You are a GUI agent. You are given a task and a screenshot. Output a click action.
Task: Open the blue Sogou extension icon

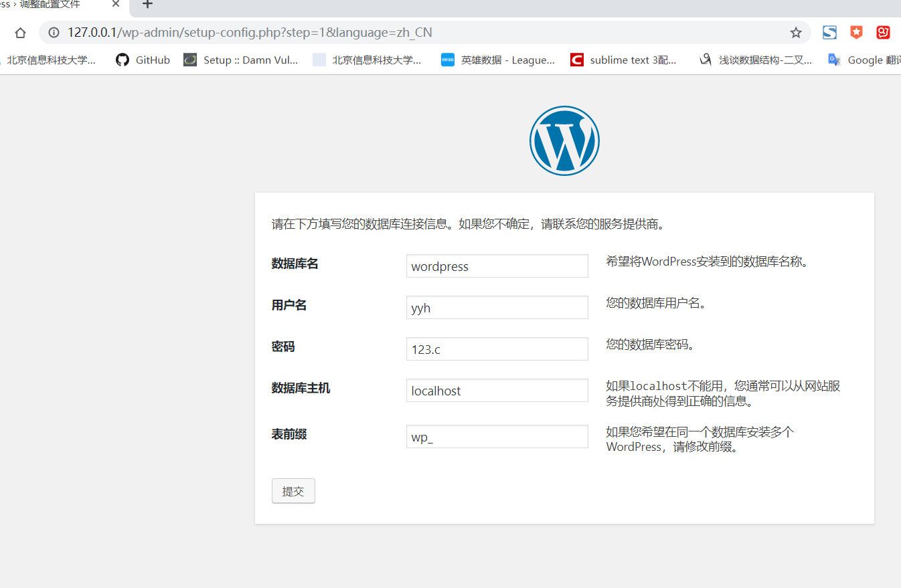click(829, 32)
